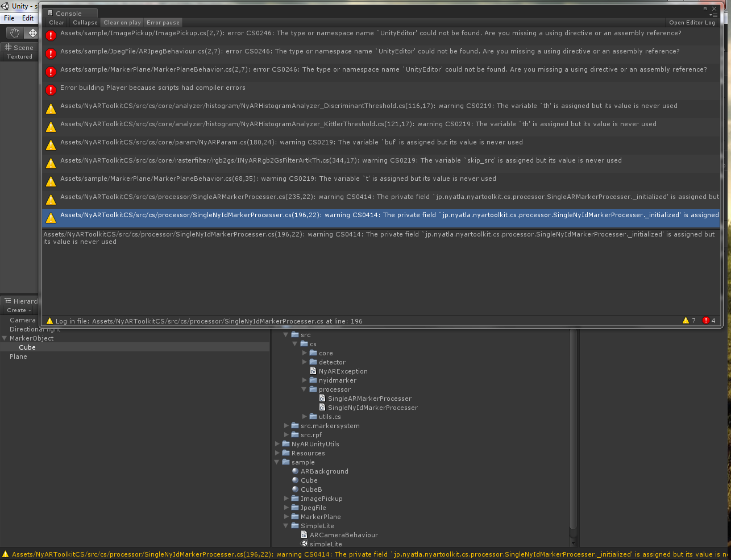Click the ARBackground material sphere icon
Image resolution: width=731 pixels, height=560 pixels.
pos(295,471)
